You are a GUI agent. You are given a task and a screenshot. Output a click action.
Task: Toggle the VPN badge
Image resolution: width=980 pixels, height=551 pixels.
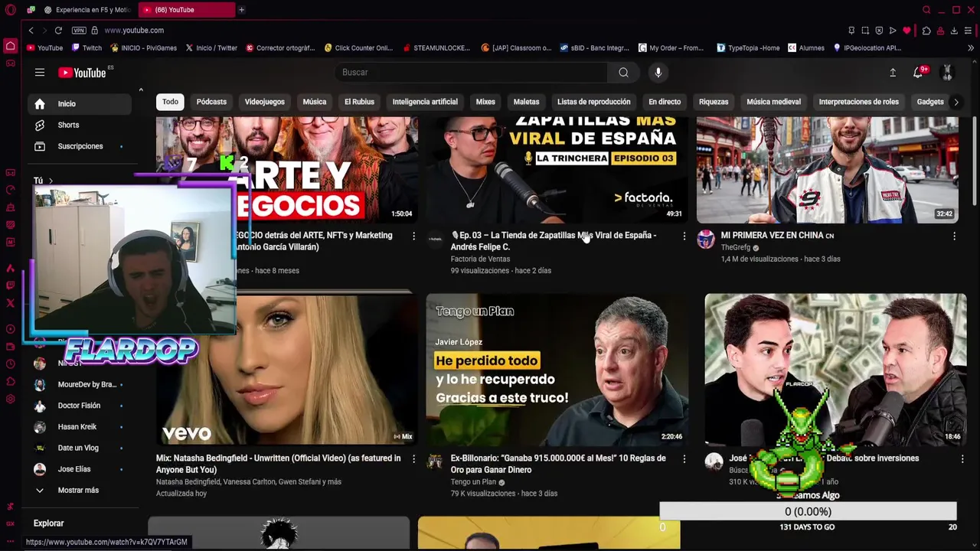pyautogui.click(x=79, y=31)
